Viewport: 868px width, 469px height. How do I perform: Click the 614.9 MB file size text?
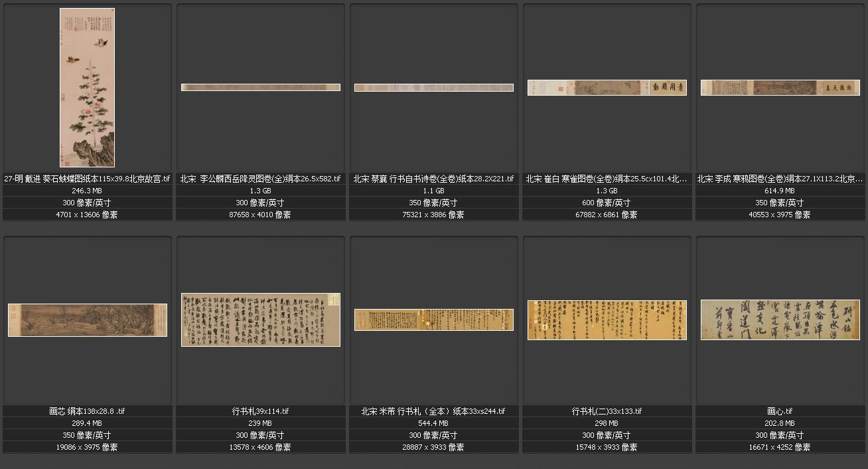coord(780,191)
